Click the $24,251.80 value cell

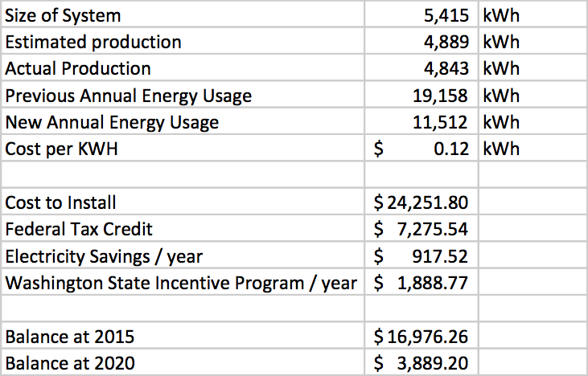(421, 202)
